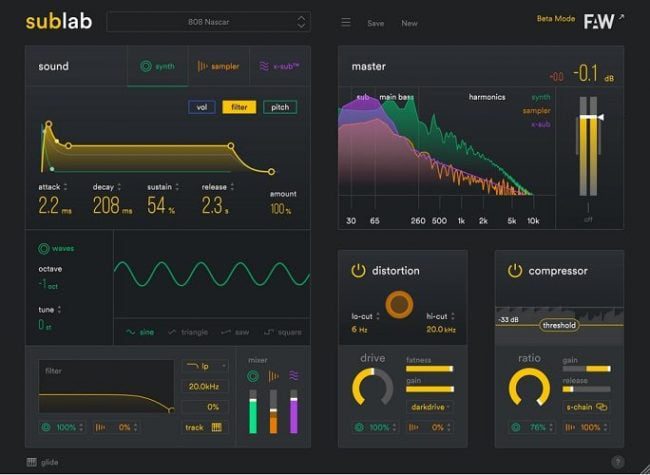
Task: Click the compressor gain slider
Action: [586, 368]
